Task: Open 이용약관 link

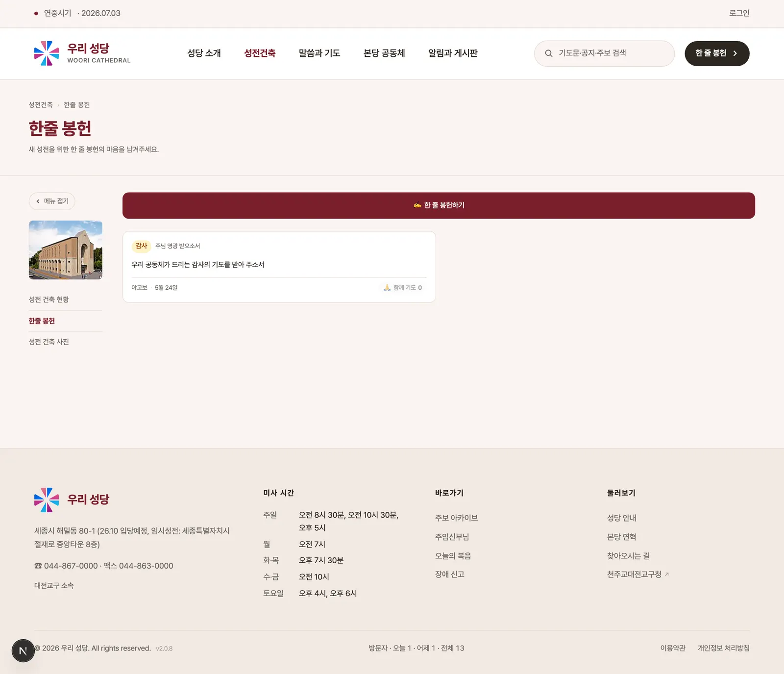Action: (673, 649)
